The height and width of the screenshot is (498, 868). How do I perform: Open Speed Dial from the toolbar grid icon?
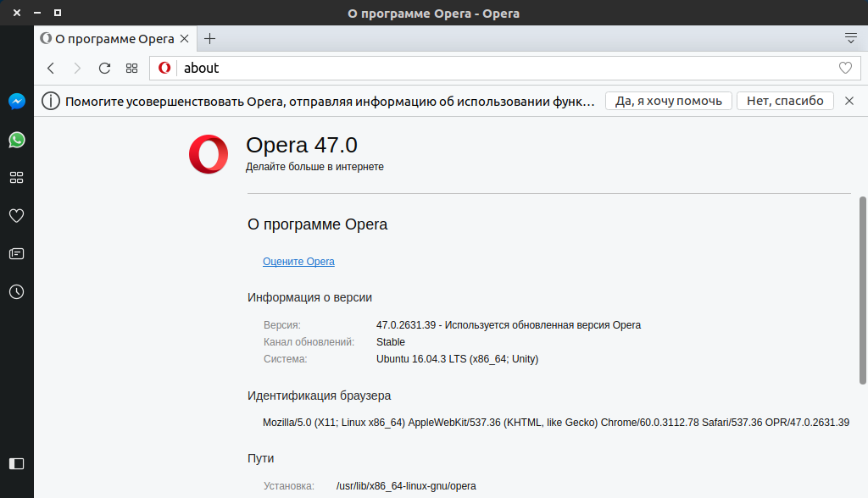tap(131, 68)
